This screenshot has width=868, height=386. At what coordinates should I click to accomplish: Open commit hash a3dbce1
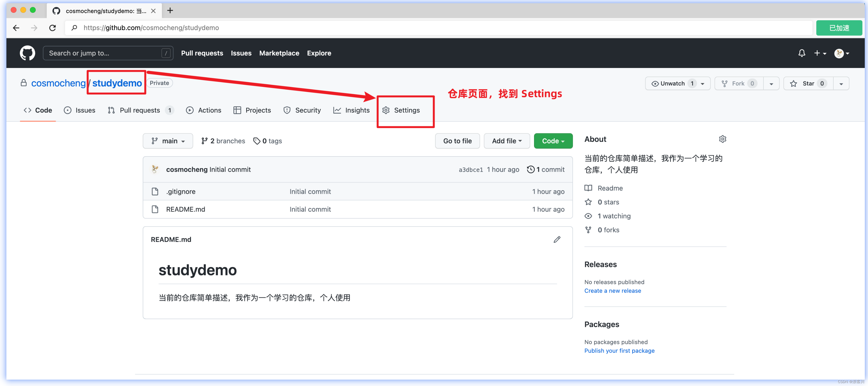[x=471, y=170]
